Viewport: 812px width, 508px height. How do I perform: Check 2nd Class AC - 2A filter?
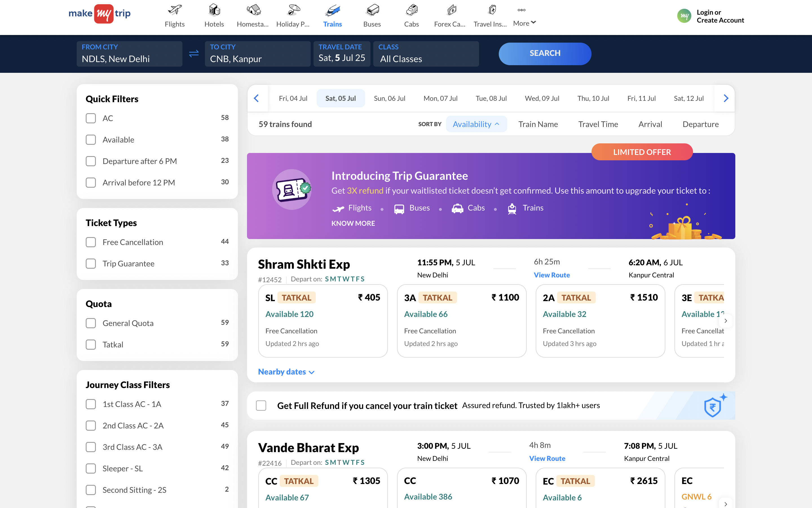pyautogui.click(x=91, y=426)
